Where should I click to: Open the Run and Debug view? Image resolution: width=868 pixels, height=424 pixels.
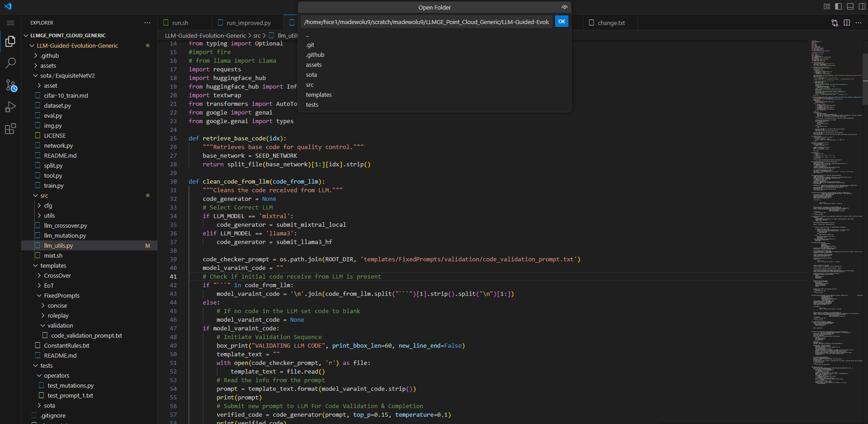[10, 107]
